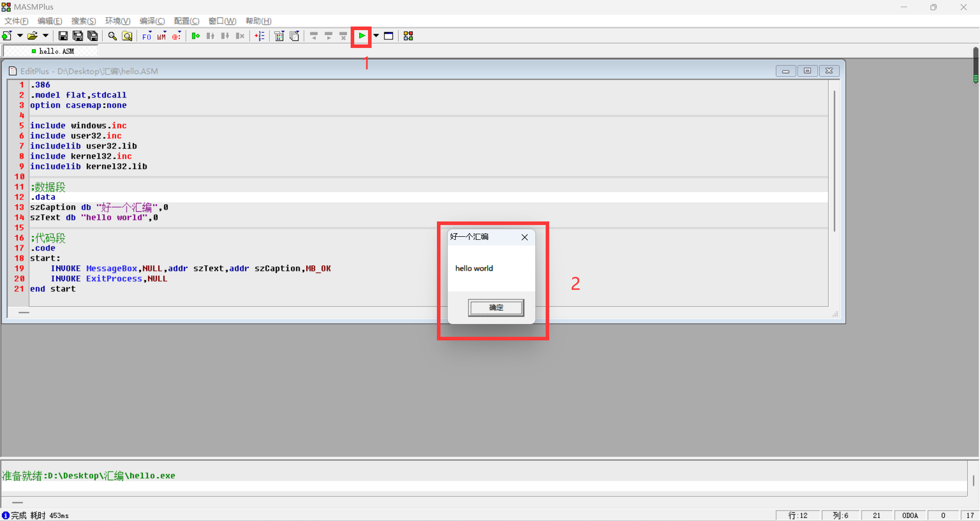Viewport: 980px width, 521px height.
Task: Click the .model flat,stdcall line
Action: (x=78, y=95)
